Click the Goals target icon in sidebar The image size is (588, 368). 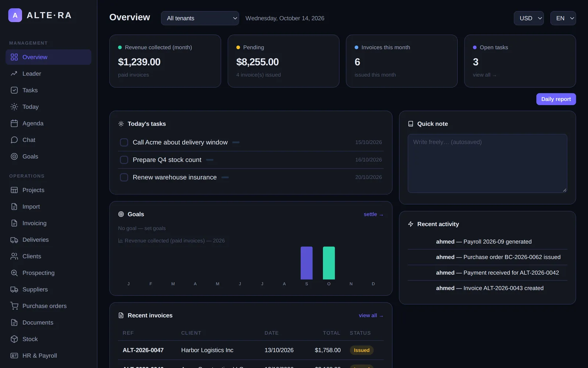(x=14, y=156)
